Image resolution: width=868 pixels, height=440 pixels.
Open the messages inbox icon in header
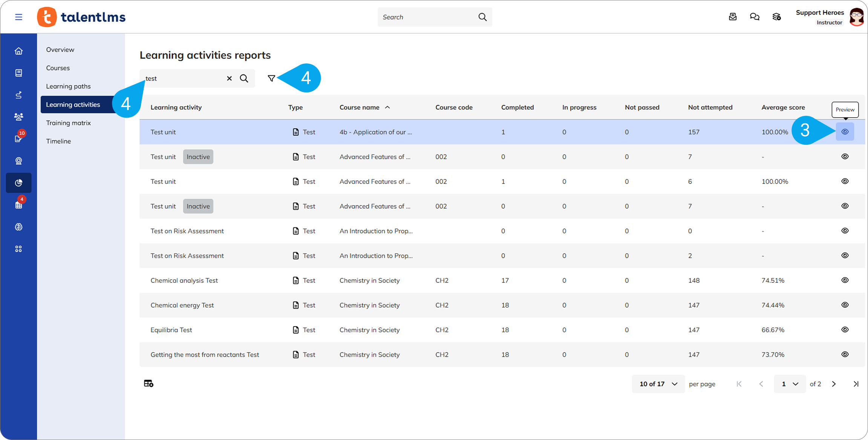[x=732, y=17]
